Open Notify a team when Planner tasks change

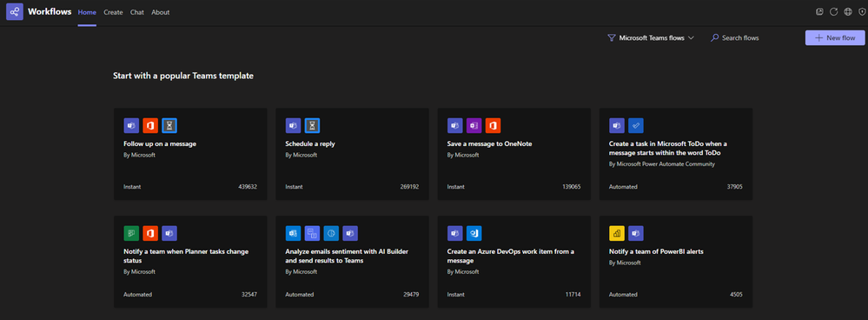[190, 262]
